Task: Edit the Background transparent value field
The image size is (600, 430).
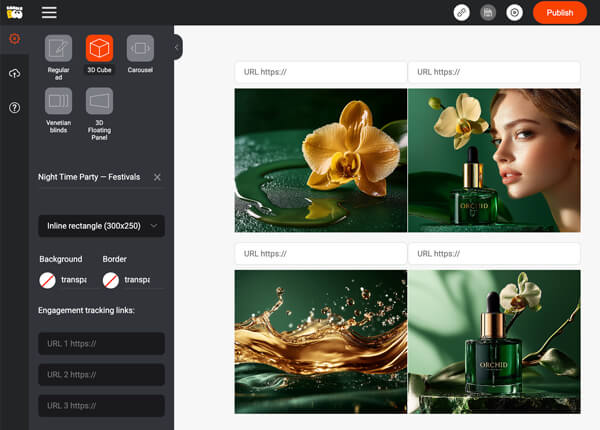Action: (74, 280)
